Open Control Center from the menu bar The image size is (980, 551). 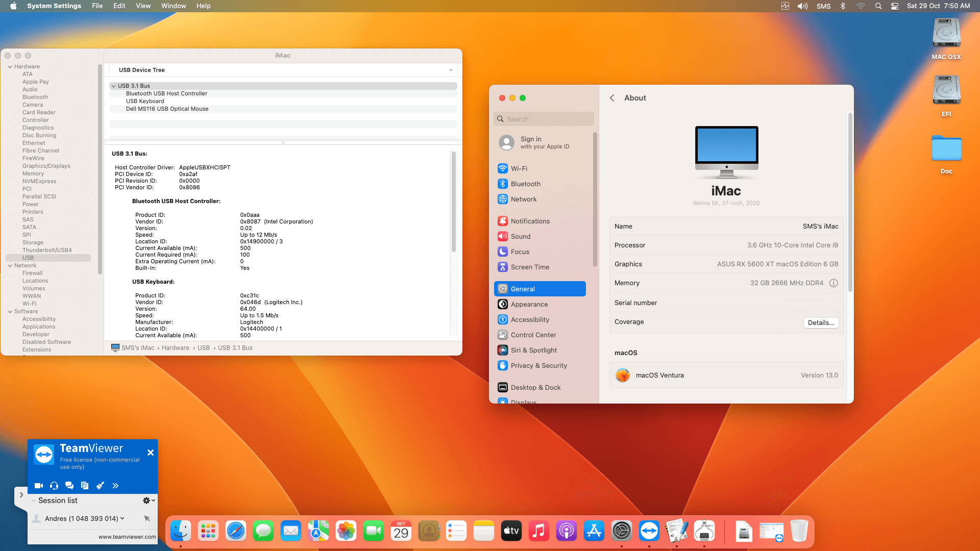pos(895,6)
